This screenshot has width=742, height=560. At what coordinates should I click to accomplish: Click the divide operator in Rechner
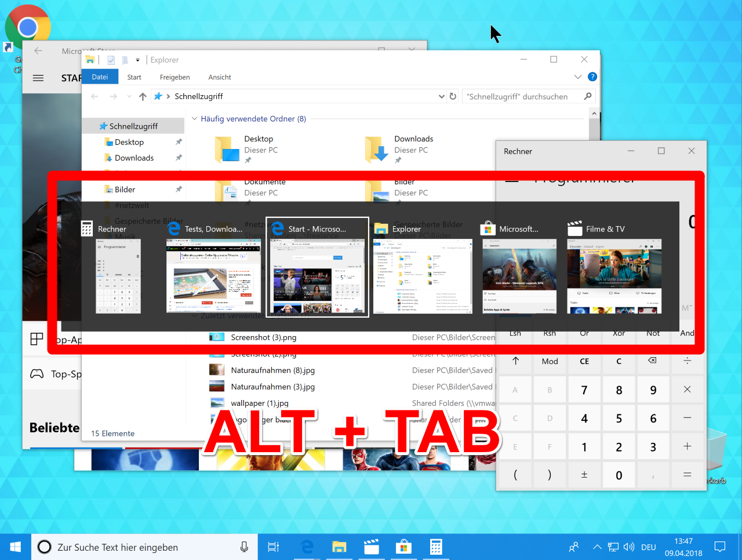pos(687,361)
